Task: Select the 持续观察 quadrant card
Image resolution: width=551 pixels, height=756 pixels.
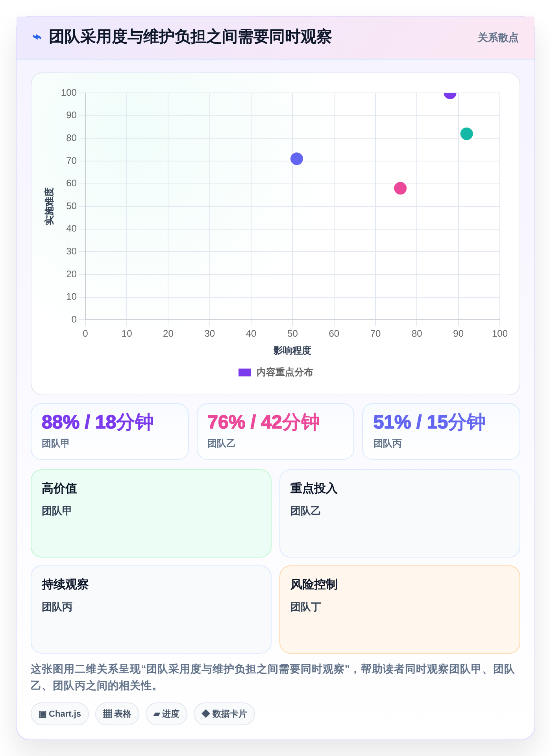Action: pyautogui.click(x=151, y=610)
